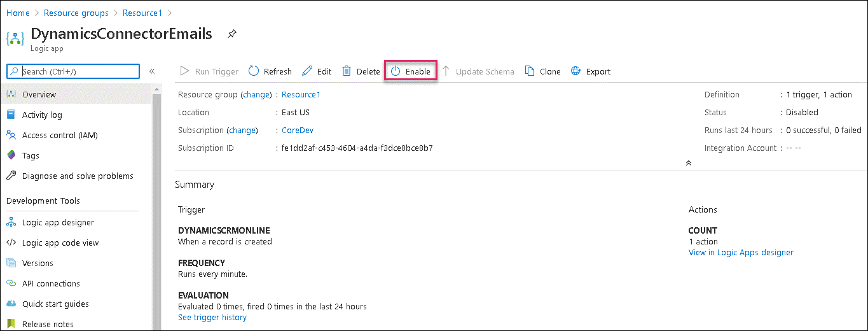The width and height of the screenshot is (868, 331).
Task: Open the Logic app designer sidebar item
Action: [x=58, y=222]
